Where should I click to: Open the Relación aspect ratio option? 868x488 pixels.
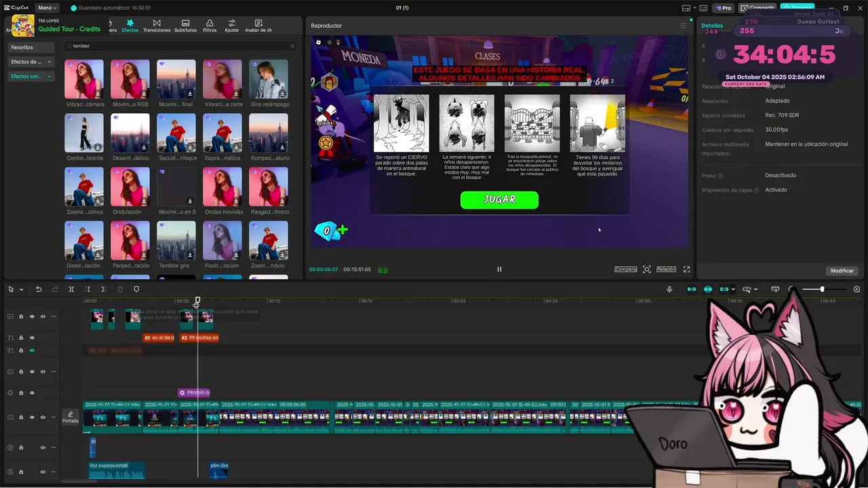click(666, 269)
